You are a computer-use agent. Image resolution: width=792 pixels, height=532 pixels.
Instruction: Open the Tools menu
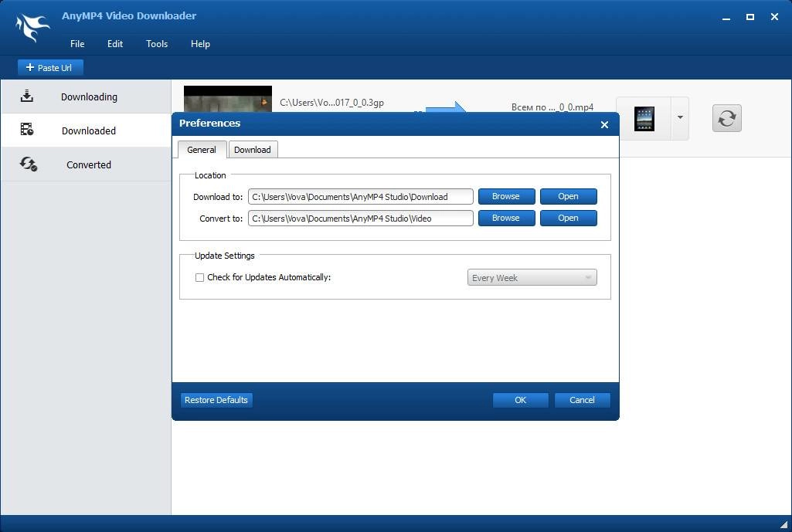[157, 44]
